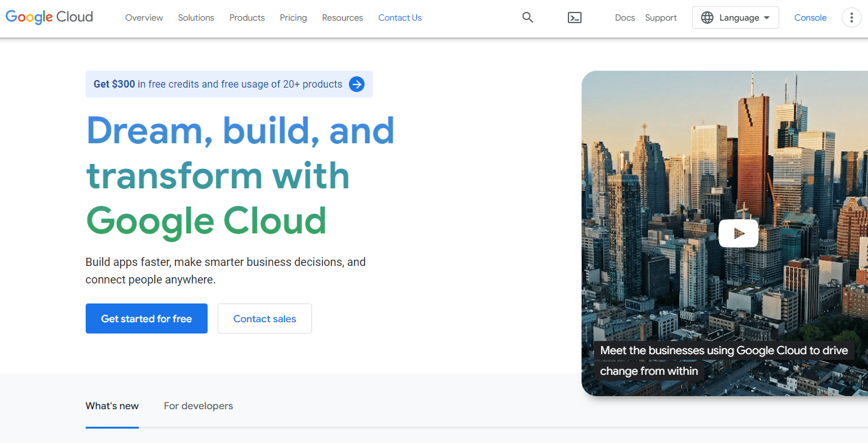Go to the Console
The height and width of the screenshot is (443, 868).
pos(810,18)
